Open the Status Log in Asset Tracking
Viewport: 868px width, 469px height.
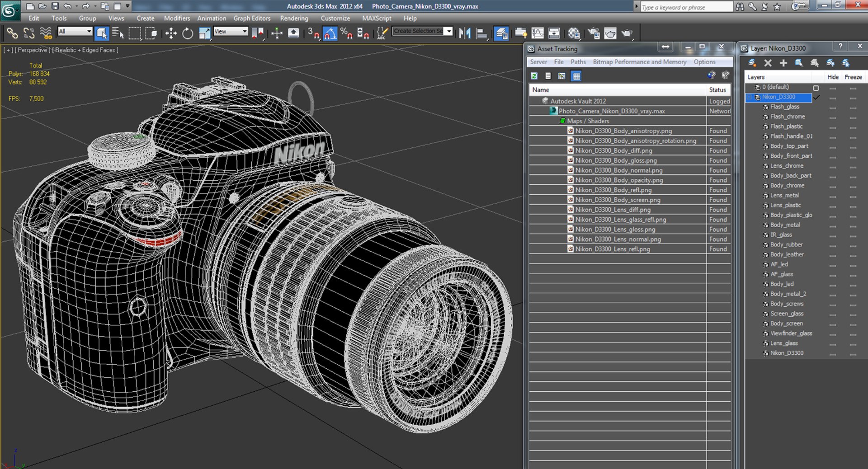tap(548, 76)
